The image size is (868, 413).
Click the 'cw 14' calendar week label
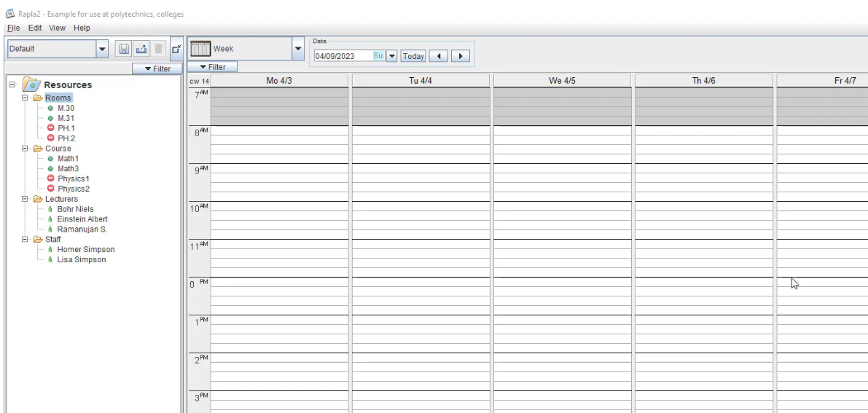tap(199, 81)
